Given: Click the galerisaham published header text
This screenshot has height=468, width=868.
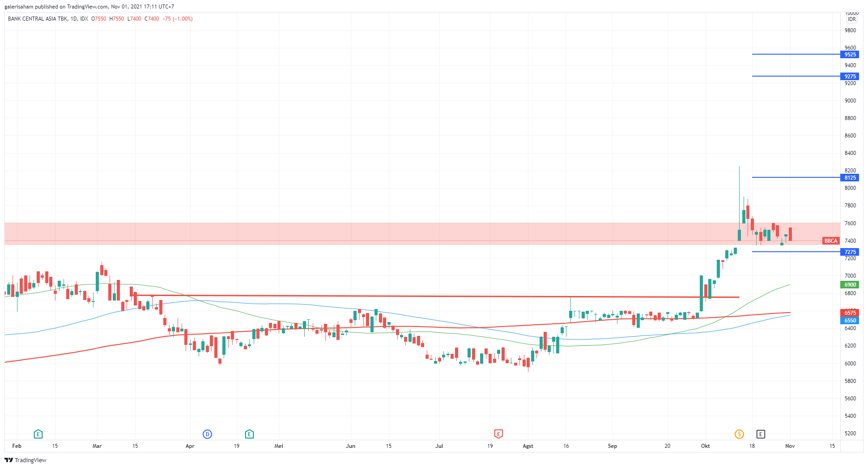Looking at the screenshot, I should click(89, 7).
